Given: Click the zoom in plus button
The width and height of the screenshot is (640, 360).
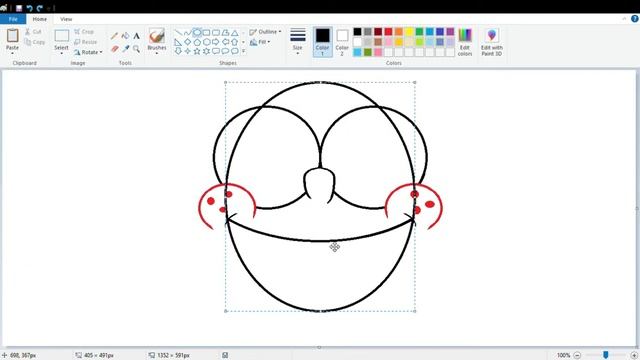Looking at the screenshot, I should [634, 356].
